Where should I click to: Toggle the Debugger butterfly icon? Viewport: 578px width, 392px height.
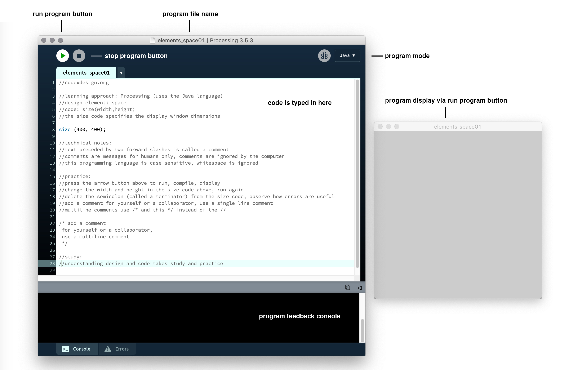(x=324, y=56)
